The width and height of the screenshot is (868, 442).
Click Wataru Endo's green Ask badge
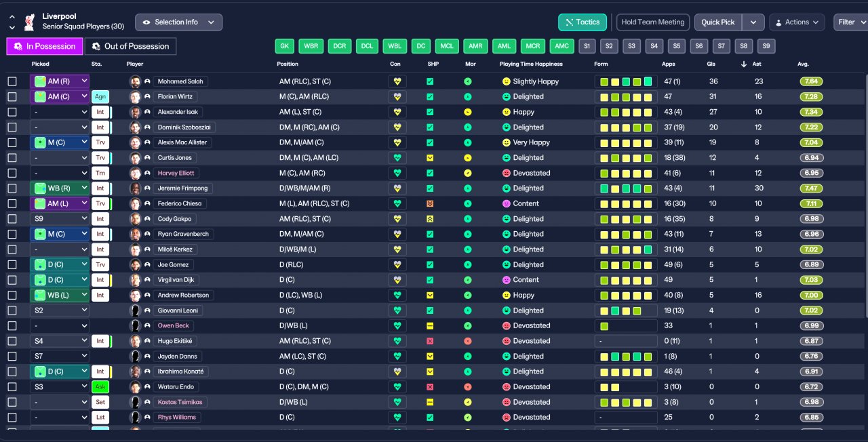(100, 386)
